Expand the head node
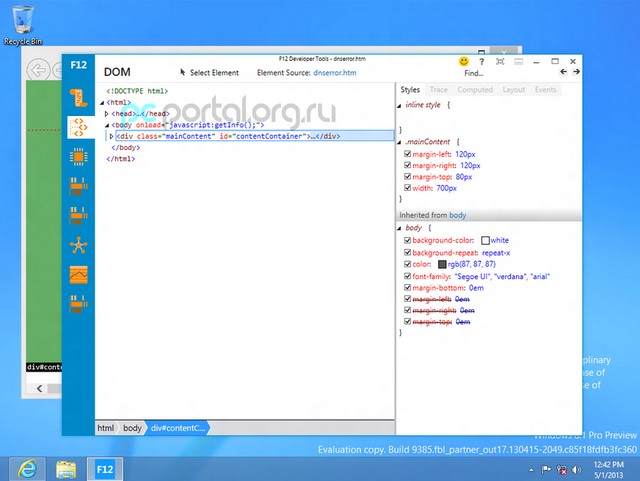The width and height of the screenshot is (640, 481). (107, 114)
